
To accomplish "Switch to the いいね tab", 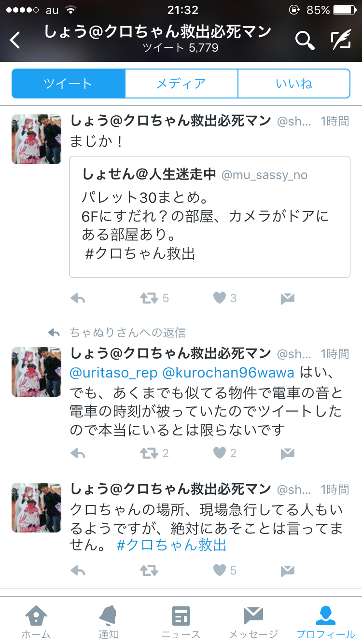I will coord(294,84).
